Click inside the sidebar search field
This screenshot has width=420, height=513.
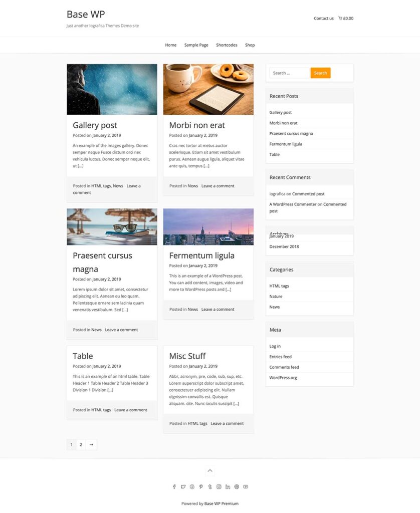290,73
